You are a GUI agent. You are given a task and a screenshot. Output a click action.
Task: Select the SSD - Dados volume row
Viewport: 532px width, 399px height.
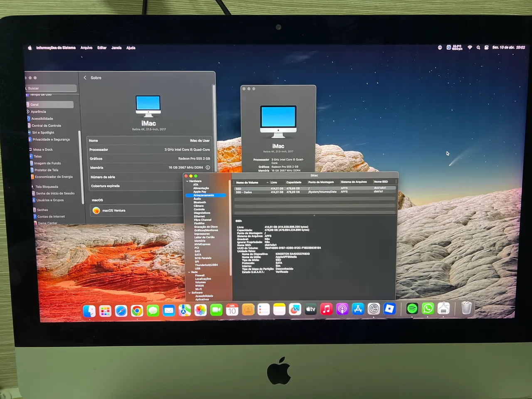(315, 192)
